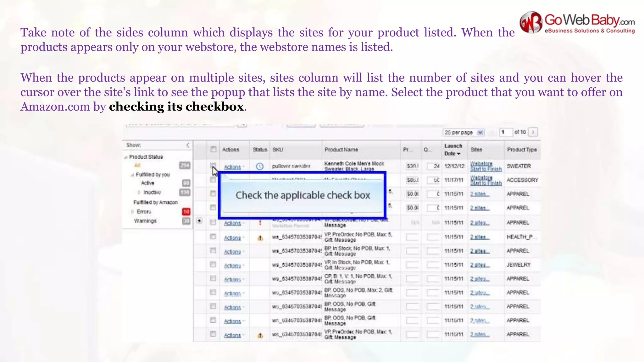The image size is (644, 362).
Task: Collapse the Fulfilled by you node
Action: click(132, 175)
